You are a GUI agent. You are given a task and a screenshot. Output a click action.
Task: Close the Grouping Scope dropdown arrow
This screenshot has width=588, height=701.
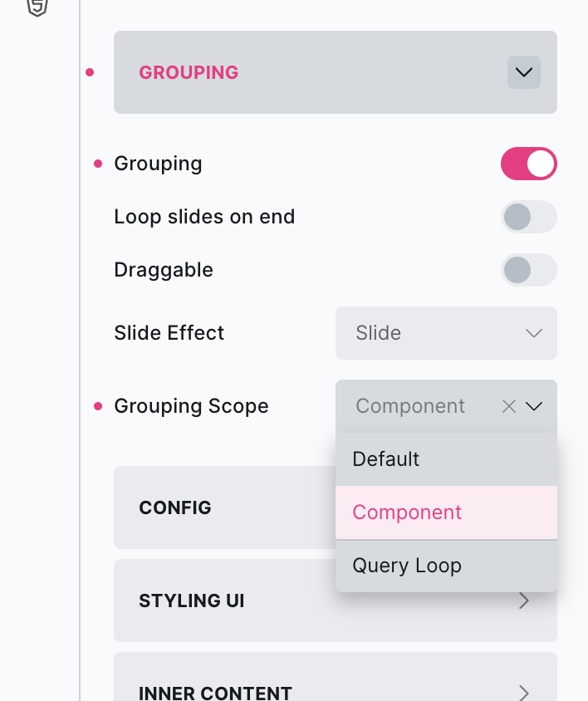point(534,406)
